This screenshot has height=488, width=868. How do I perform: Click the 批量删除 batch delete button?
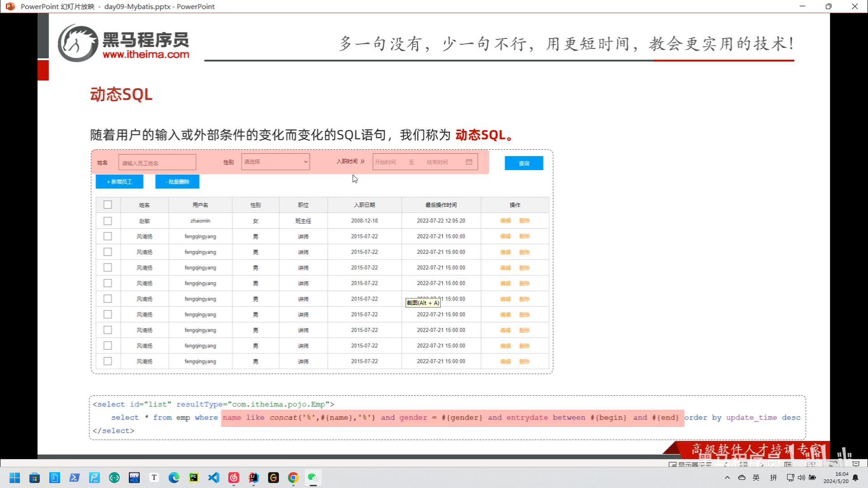(177, 182)
